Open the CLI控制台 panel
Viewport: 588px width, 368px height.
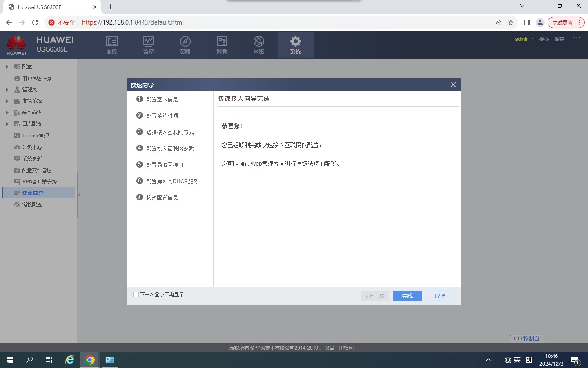click(526, 339)
